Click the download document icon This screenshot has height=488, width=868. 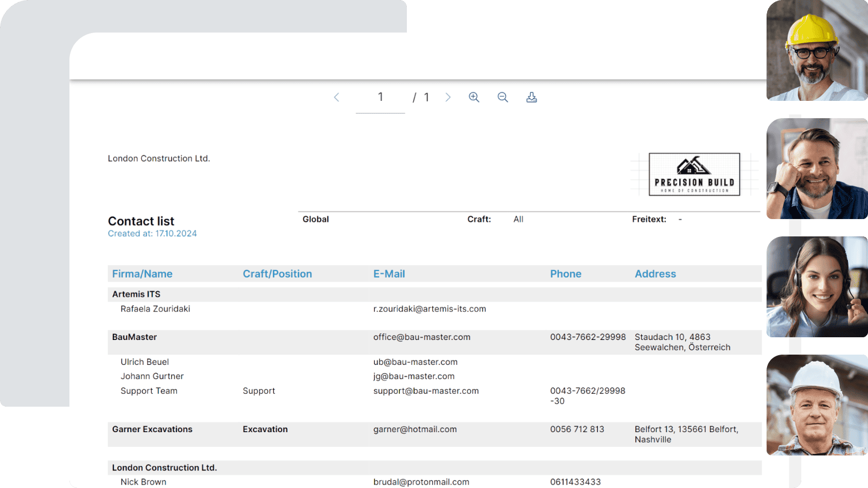531,97
